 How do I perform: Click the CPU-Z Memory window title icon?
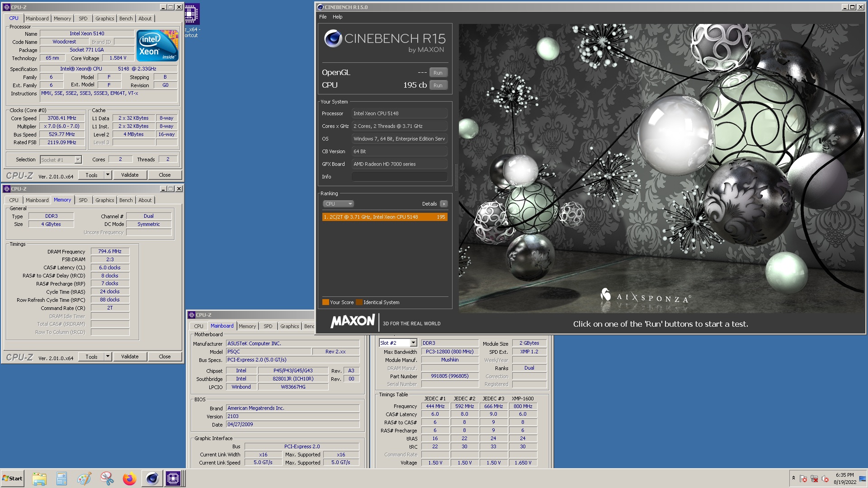tap(7, 189)
